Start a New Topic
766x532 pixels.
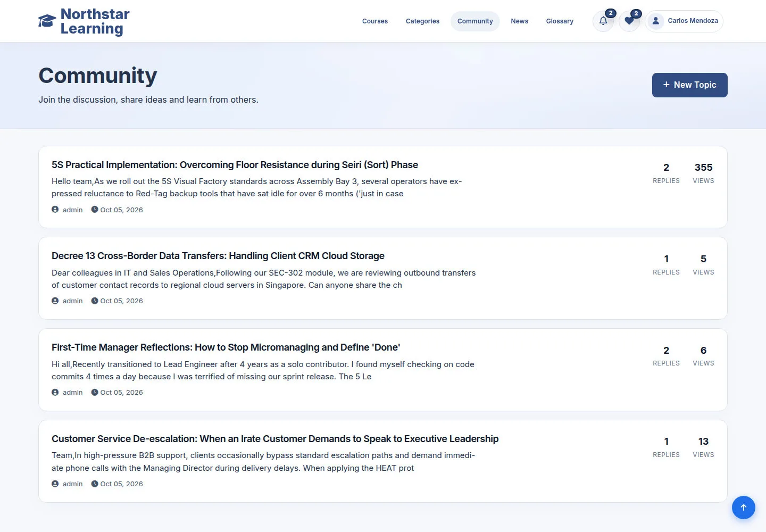click(x=690, y=85)
